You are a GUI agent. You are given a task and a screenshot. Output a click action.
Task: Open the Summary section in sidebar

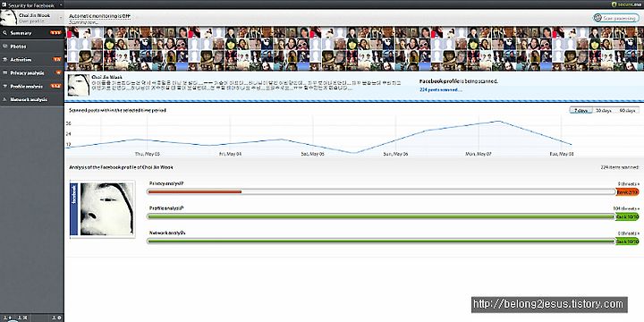[31, 33]
